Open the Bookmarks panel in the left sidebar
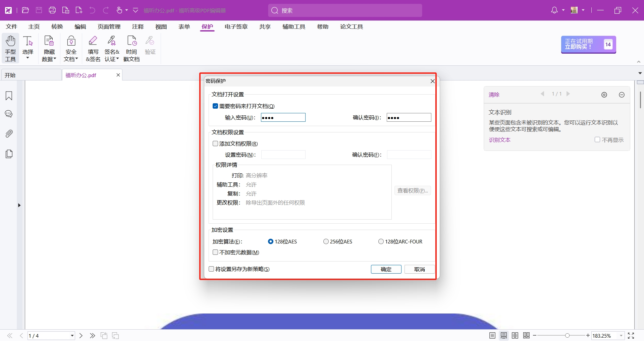The width and height of the screenshot is (644, 341). 8,96
